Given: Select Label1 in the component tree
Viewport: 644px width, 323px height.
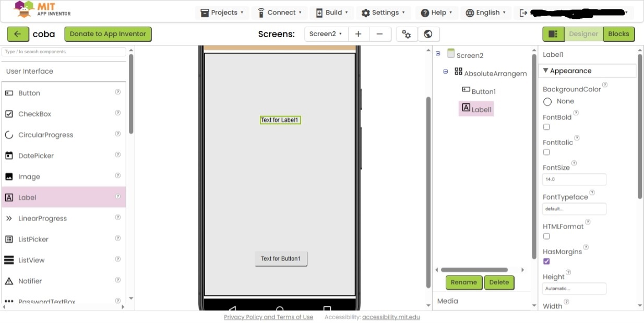Looking at the screenshot, I should 476,109.
